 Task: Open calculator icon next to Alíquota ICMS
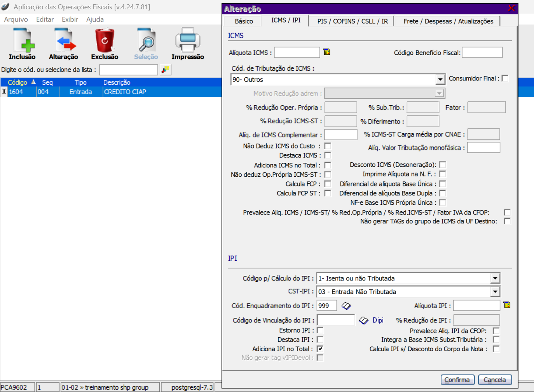[x=327, y=52]
